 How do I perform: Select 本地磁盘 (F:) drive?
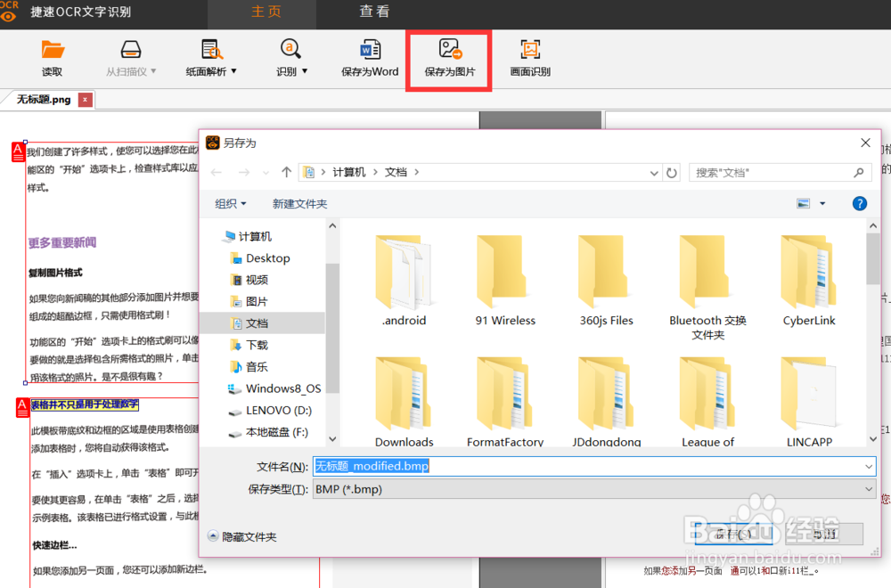point(268,432)
